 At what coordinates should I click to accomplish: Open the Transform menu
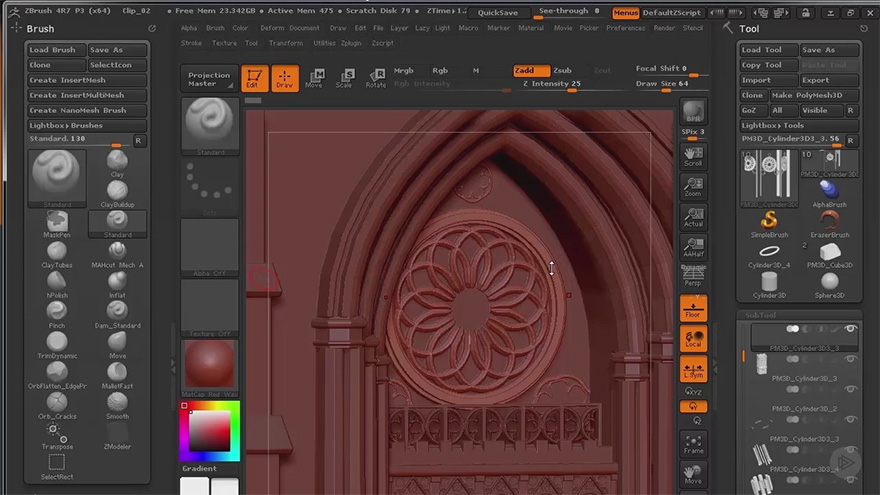click(286, 43)
